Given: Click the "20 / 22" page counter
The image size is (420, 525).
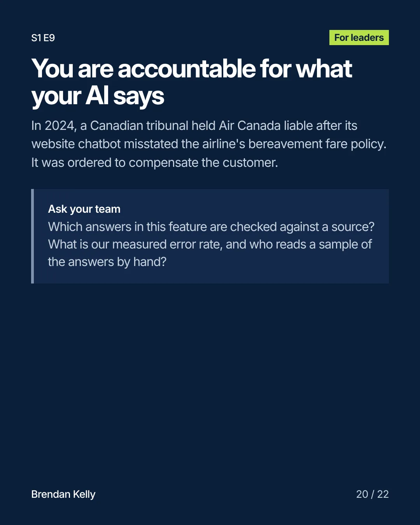Looking at the screenshot, I should click(372, 494).
